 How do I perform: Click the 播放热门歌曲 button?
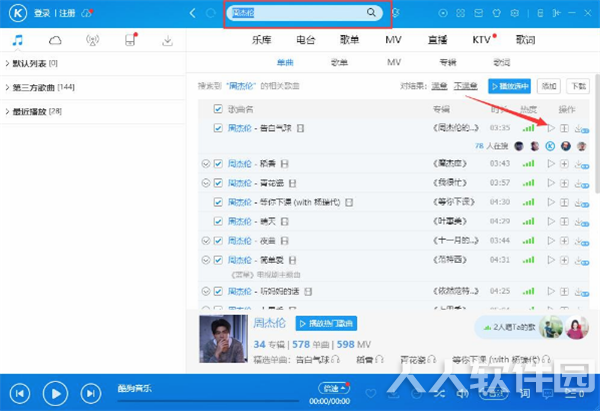click(x=326, y=324)
